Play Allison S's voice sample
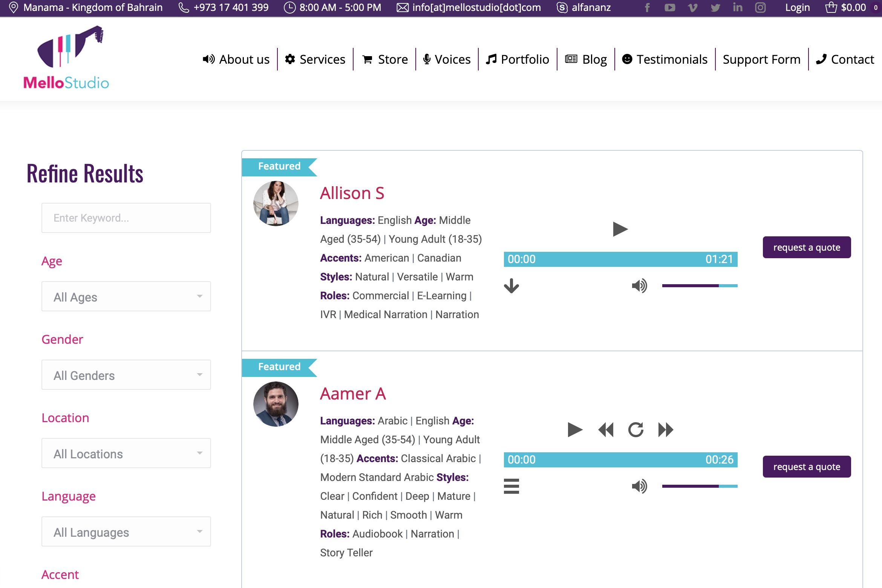Screen dimensions: 882x588 point(620,228)
